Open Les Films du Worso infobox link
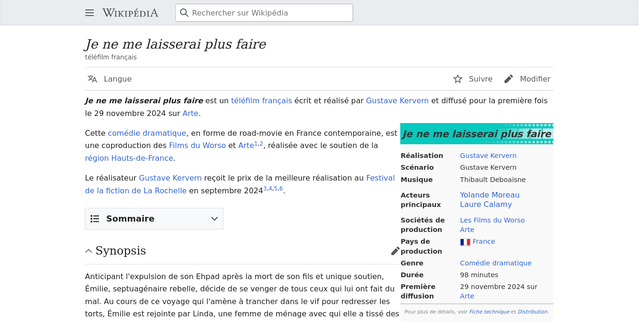This screenshot has width=644, height=322. pos(492,220)
